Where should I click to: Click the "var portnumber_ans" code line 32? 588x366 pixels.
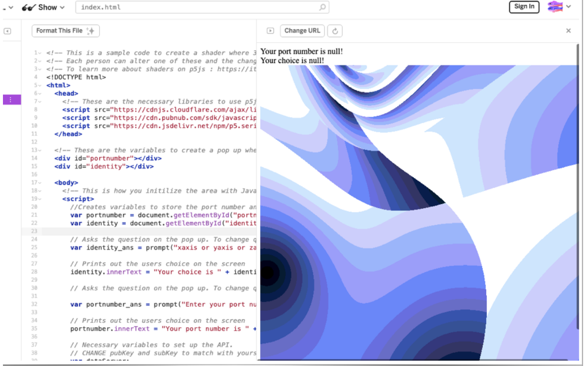point(164,305)
